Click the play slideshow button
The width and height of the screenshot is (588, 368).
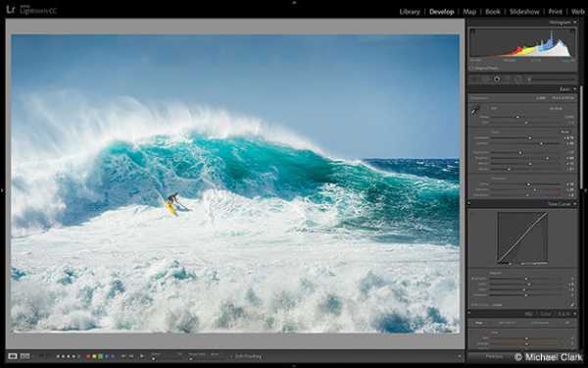click(142, 356)
